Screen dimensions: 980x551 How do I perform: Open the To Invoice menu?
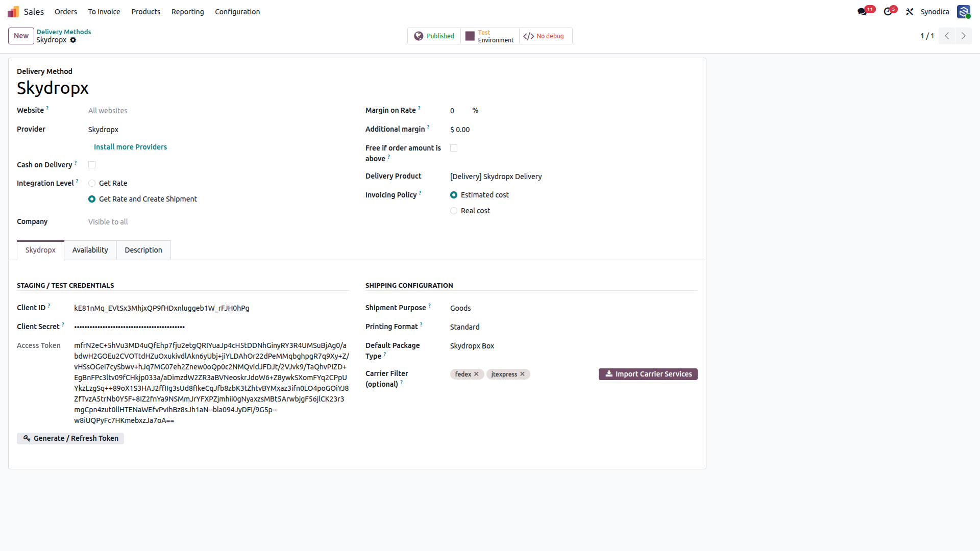coord(104,12)
